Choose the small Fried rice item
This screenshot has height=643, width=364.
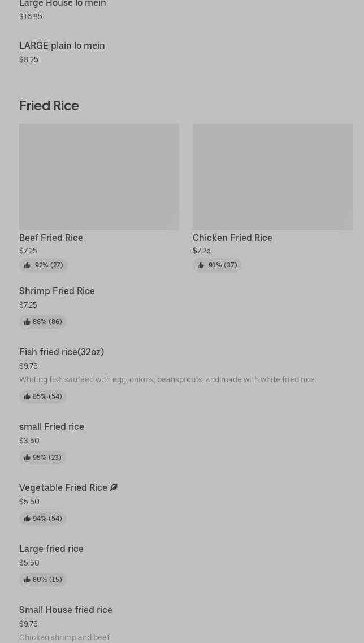51,427
